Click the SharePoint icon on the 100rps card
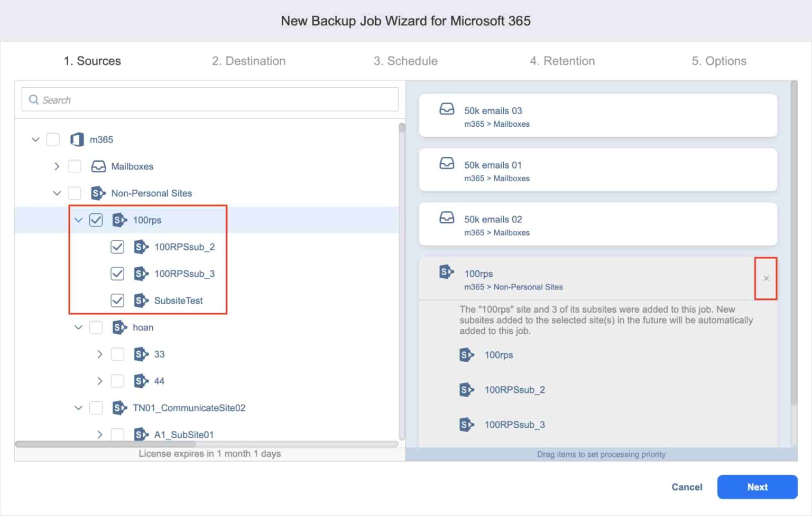Viewport: 812px width, 516px height. (x=446, y=273)
